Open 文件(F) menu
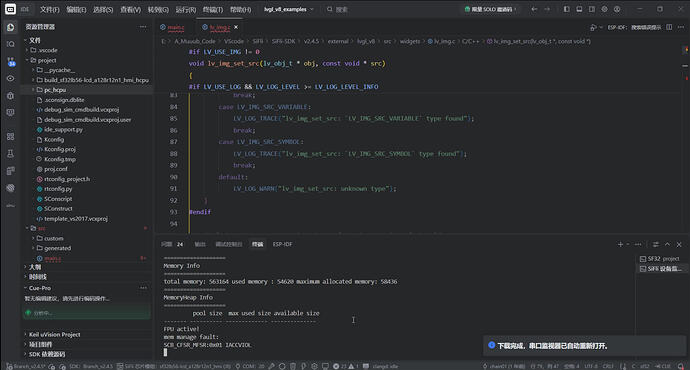 coord(49,9)
